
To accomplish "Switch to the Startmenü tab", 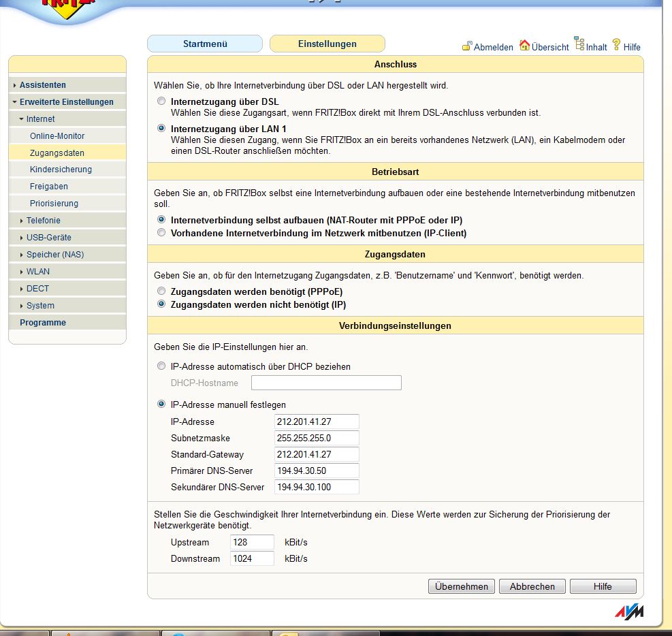I will click(x=205, y=44).
